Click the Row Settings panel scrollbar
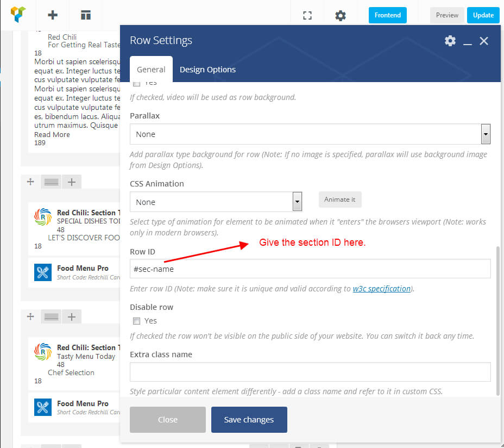Image resolution: width=504 pixels, height=448 pixels. 498,321
